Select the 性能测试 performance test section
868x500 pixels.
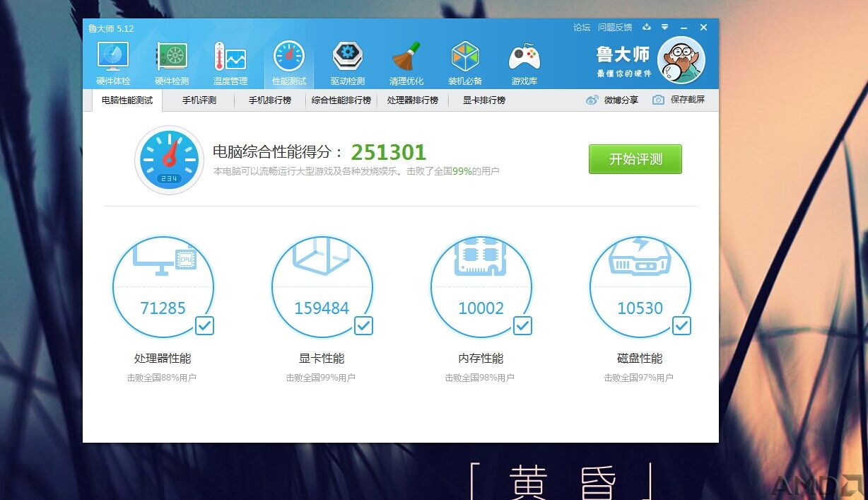tap(289, 64)
